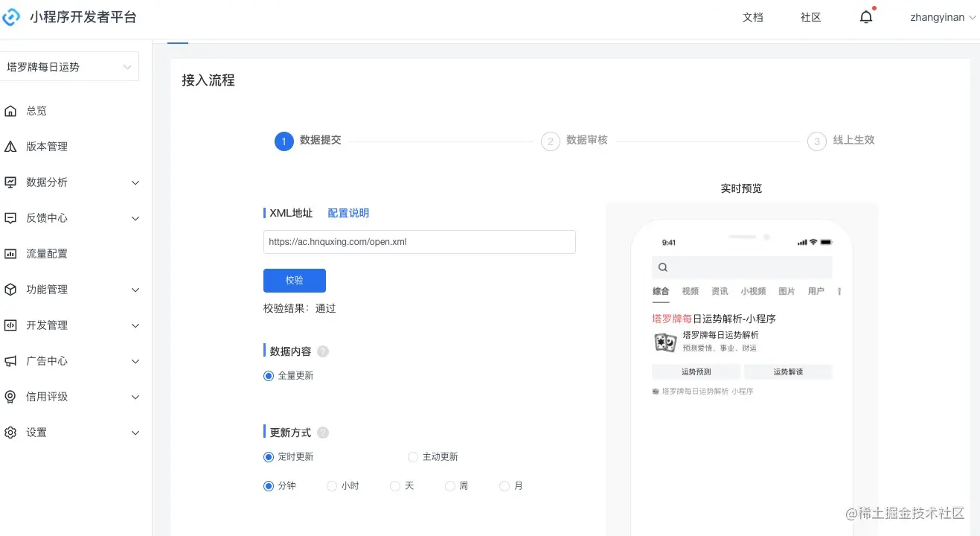
Task: Click the help icon beside 数据内容
Action: pyautogui.click(x=323, y=351)
